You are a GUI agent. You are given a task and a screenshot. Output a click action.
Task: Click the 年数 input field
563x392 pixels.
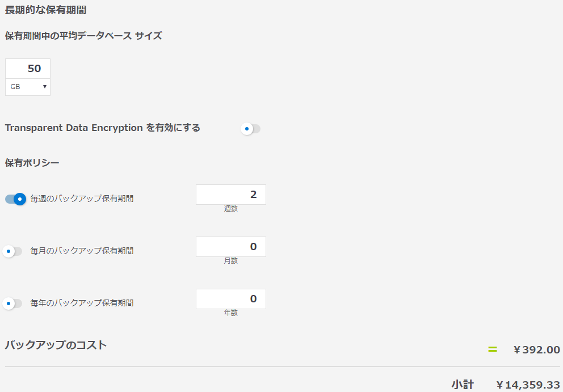pyautogui.click(x=230, y=299)
